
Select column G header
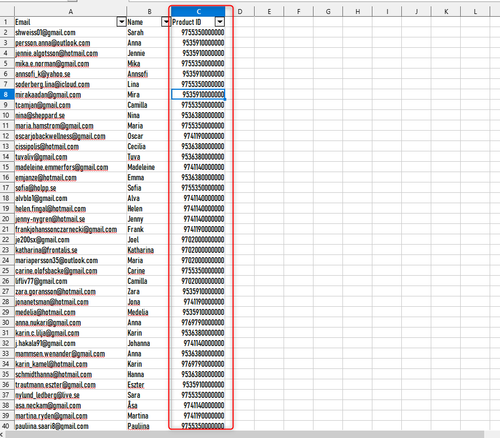328,12
